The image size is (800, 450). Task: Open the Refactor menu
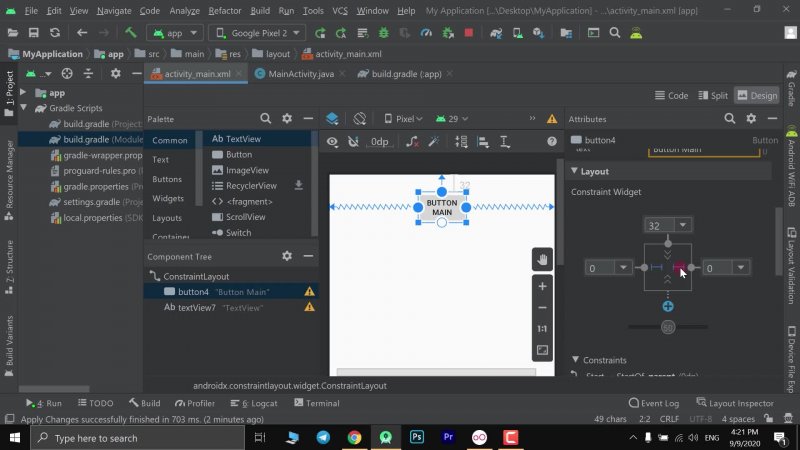click(x=225, y=10)
